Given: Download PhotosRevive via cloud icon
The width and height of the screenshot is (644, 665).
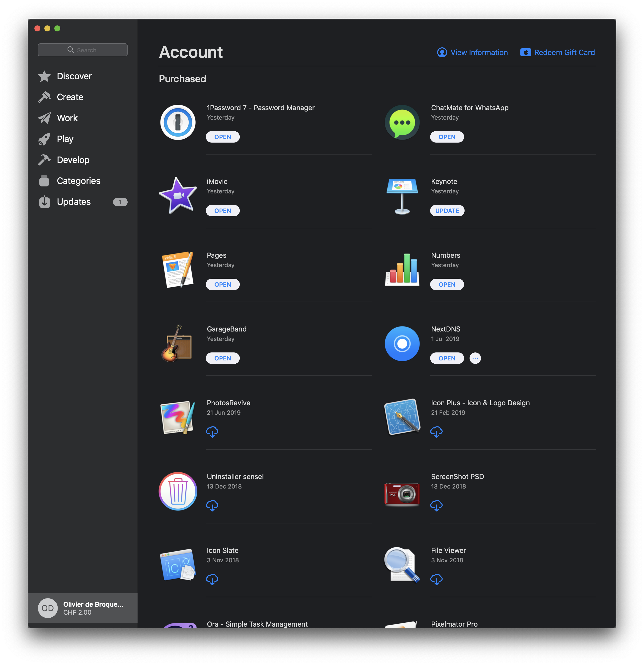Looking at the screenshot, I should coord(212,431).
